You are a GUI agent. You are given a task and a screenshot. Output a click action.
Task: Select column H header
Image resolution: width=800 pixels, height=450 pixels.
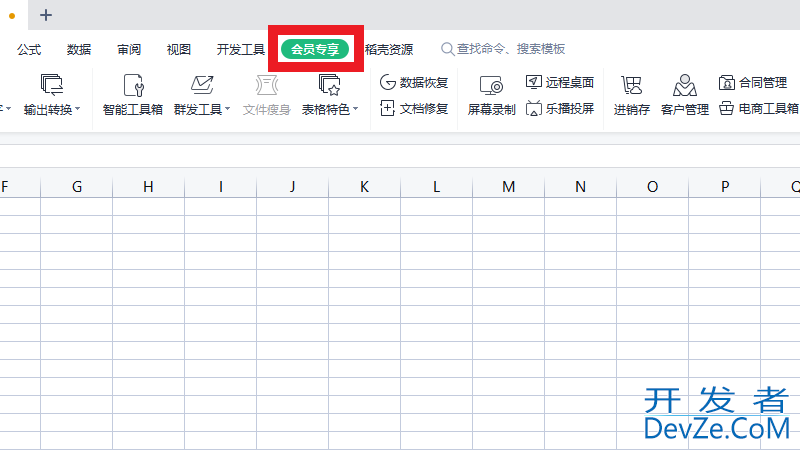click(148, 187)
